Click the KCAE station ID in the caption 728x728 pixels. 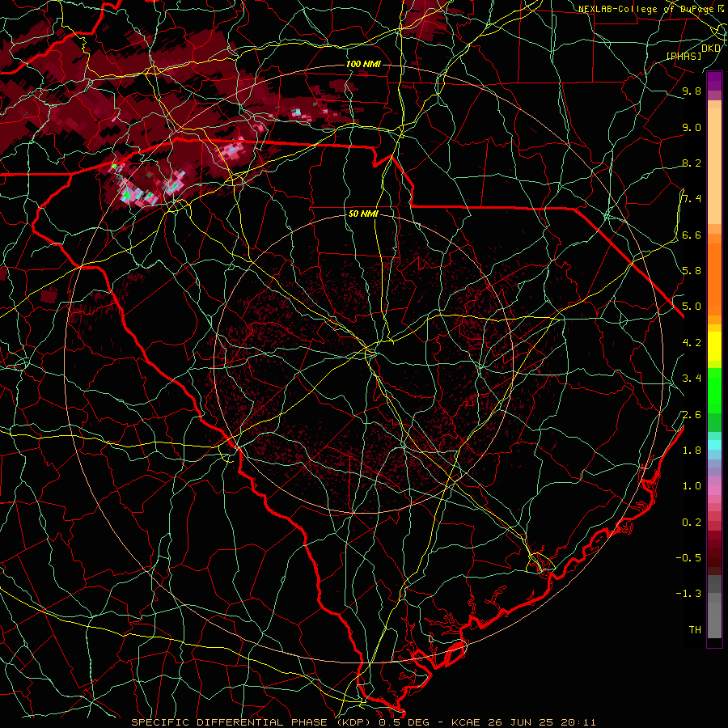pos(467,722)
